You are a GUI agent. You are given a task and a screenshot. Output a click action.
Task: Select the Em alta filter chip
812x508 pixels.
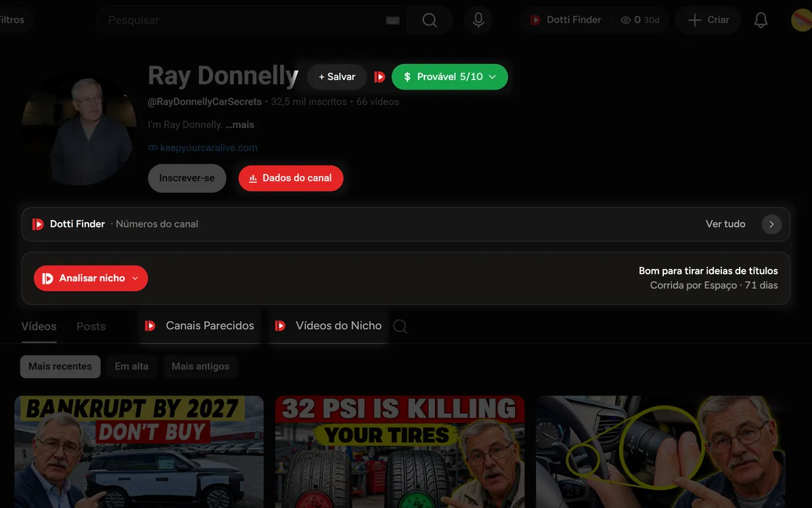[131, 366]
